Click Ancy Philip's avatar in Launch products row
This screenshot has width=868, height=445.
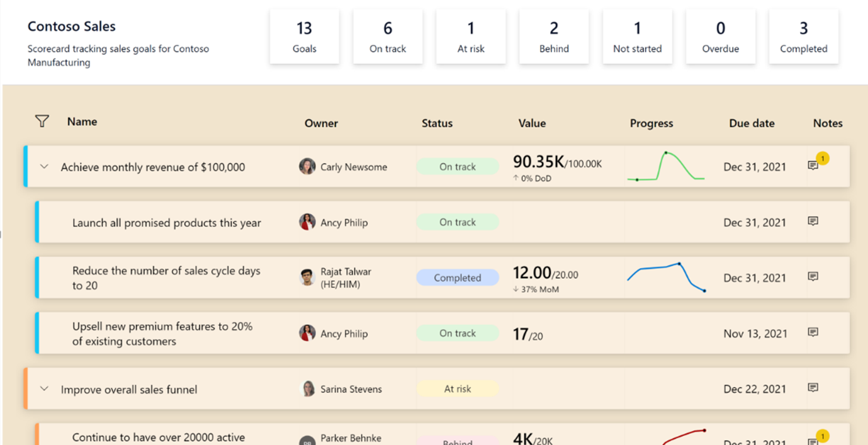(x=307, y=222)
